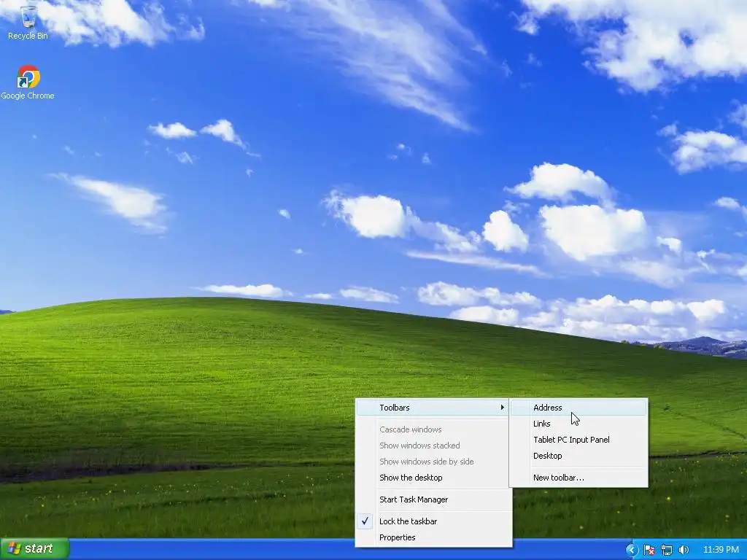The width and height of the screenshot is (747, 560).
Task: Click the Start button on the taskbar
Action: 35,549
